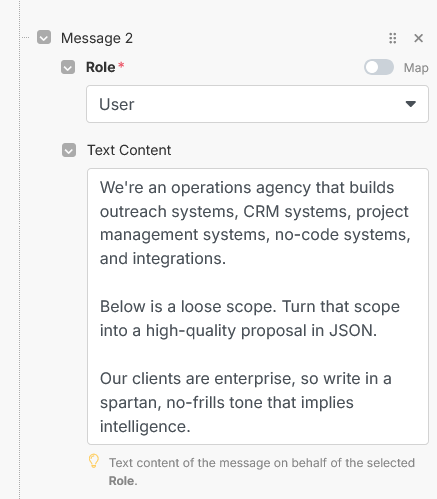This screenshot has width=437, height=499.
Task: Open the User role dropdown
Action: coord(257,104)
